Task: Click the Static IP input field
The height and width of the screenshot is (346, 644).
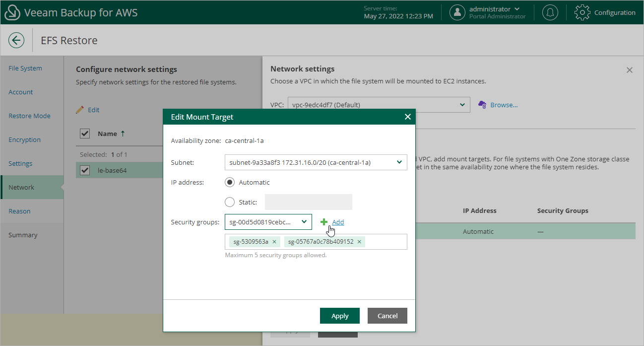Action: (x=308, y=202)
